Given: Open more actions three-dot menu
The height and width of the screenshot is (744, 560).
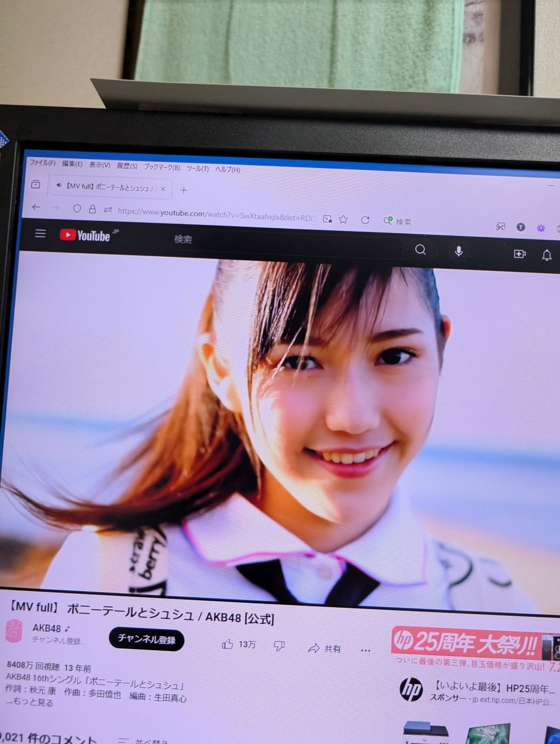Looking at the screenshot, I should tap(365, 650).
